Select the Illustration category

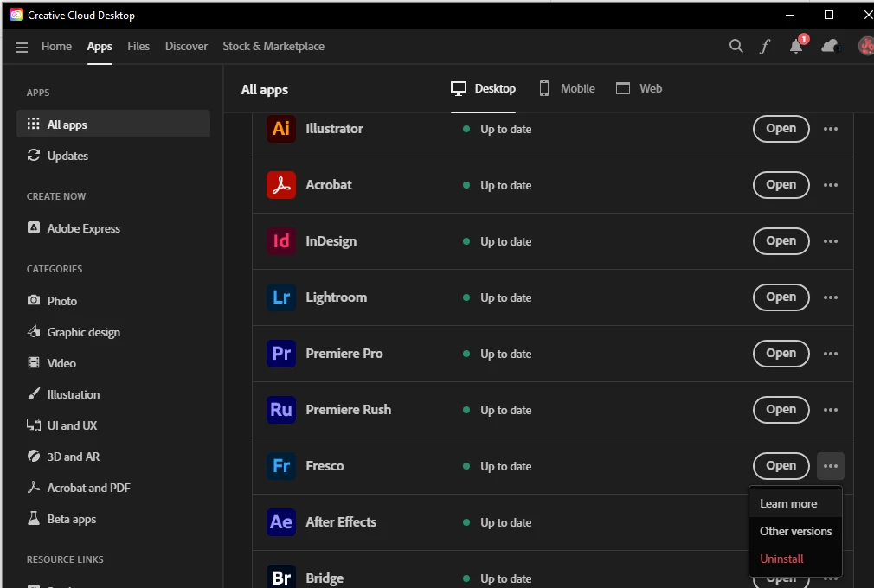click(63, 394)
